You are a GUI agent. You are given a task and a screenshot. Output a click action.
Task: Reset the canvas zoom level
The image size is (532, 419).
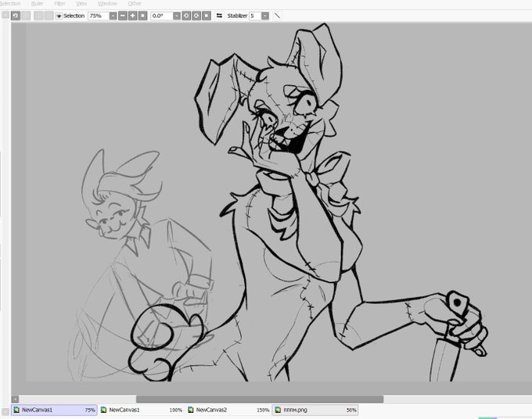[x=143, y=16]
